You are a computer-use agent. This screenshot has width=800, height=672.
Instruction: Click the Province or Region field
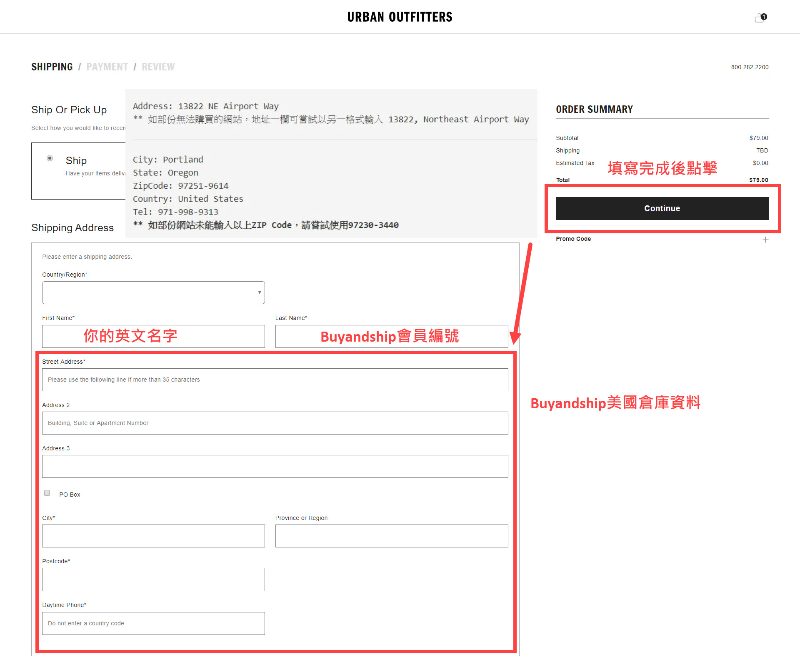391,536
